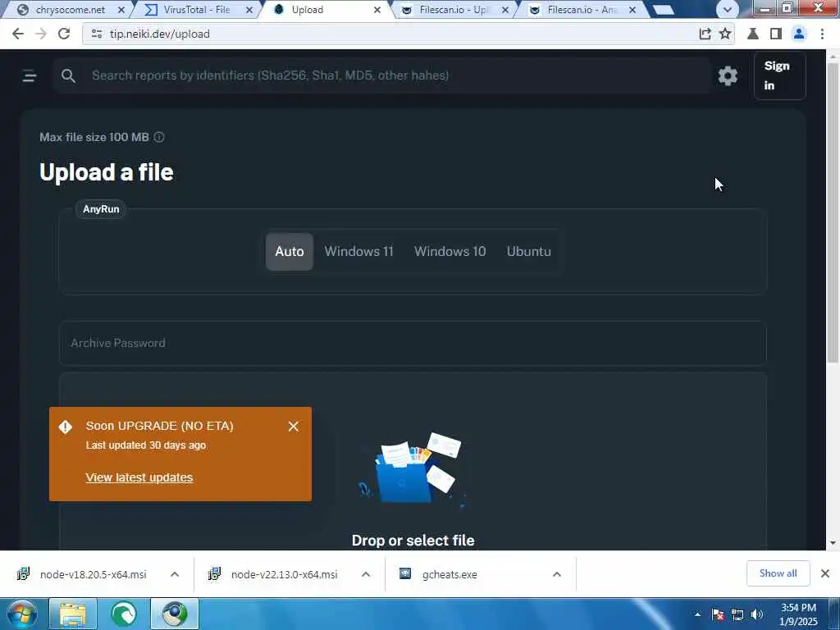
Task: Click the Sign in button
Action: click(779, 75)
